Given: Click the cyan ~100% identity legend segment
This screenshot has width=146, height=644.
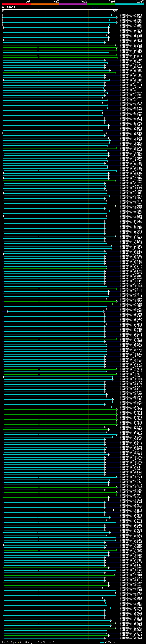Looking at the screenshot, I should click(x=130, y=4).
